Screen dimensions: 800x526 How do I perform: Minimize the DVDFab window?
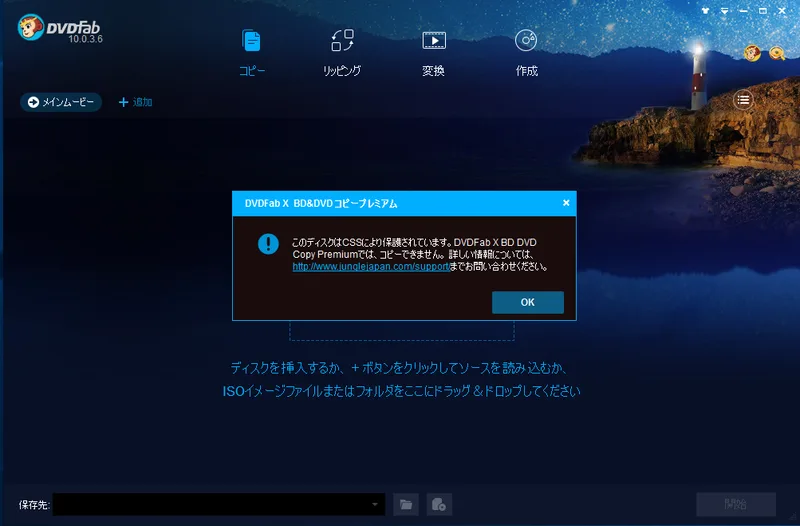tap(743, 11)
